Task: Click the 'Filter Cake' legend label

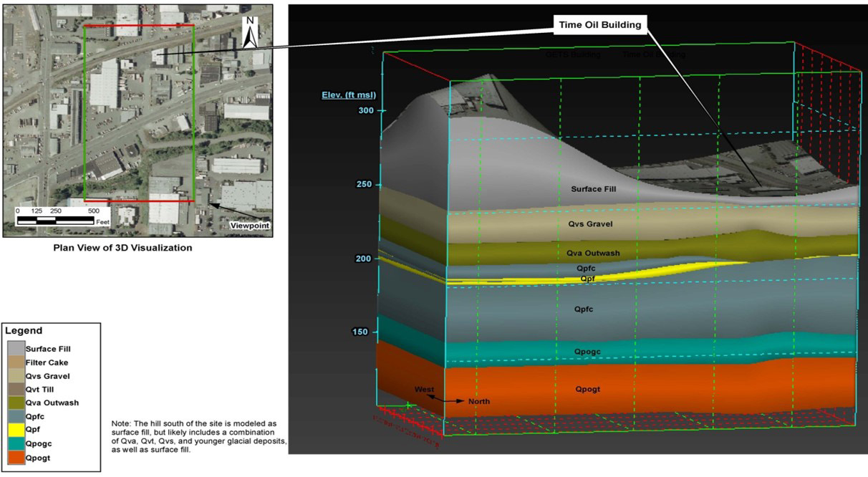Action: 46,362
